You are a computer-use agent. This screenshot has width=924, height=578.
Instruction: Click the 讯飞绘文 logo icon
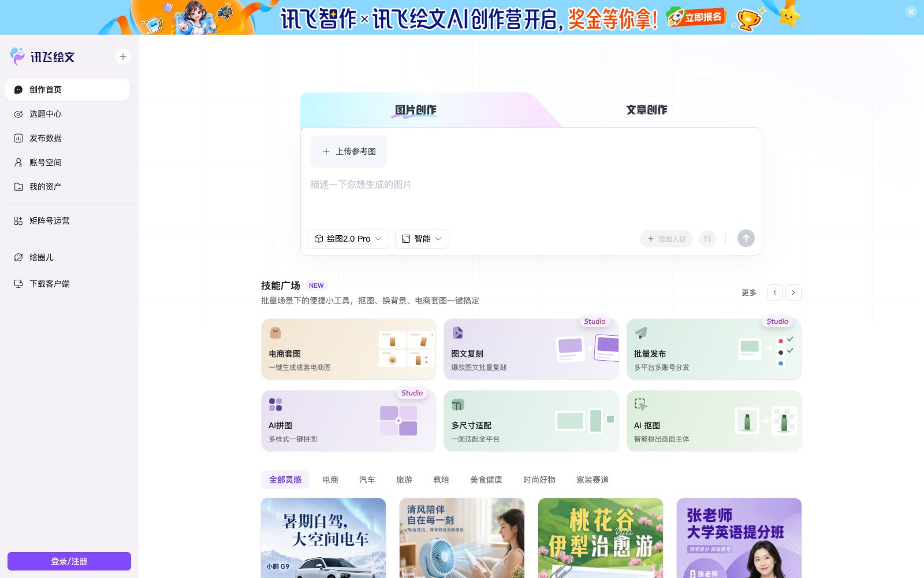18,56
